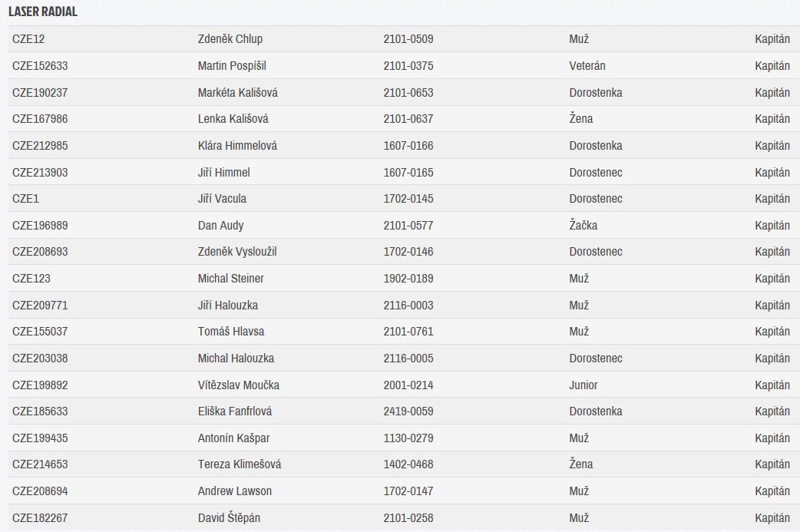This screenshot has height=532, width=800.
Task: Click the LASER RADIAL section heading
Action: pos(43,12)
